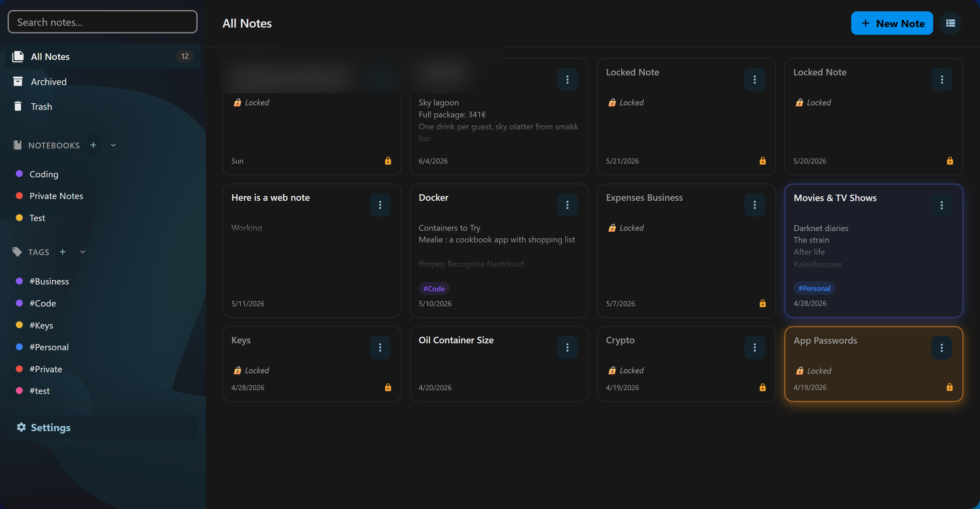Click the Trash bin icon
This screenshot has height=509, width=980.
[x=18, y=106]
